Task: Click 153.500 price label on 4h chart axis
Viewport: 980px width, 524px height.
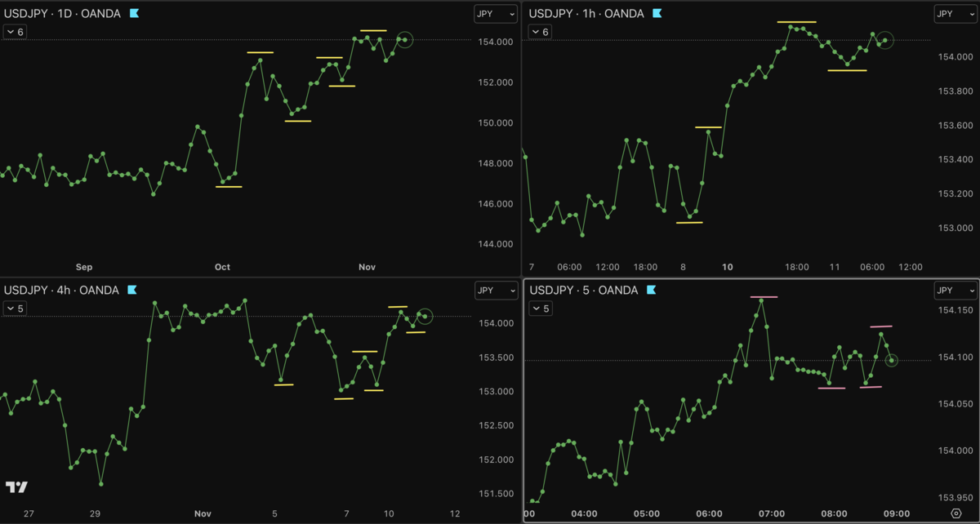Action: (x=495, y=357)
